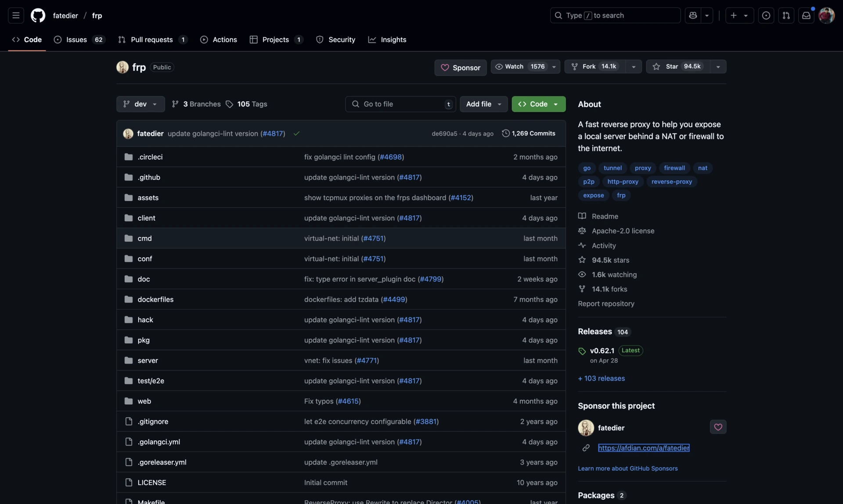Screen dimensions: 843x504
Task: Open fatedier avatar in latest commit row
Action: [x=128, y=133]
